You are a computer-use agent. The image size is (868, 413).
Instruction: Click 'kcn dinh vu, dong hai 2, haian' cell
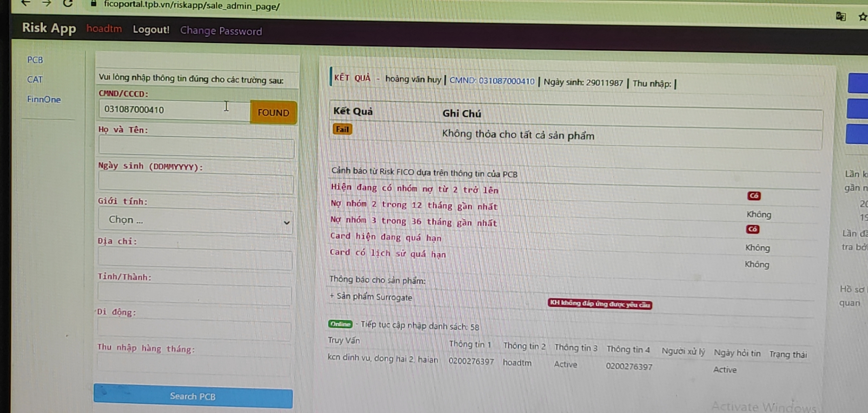click(383, 359)
